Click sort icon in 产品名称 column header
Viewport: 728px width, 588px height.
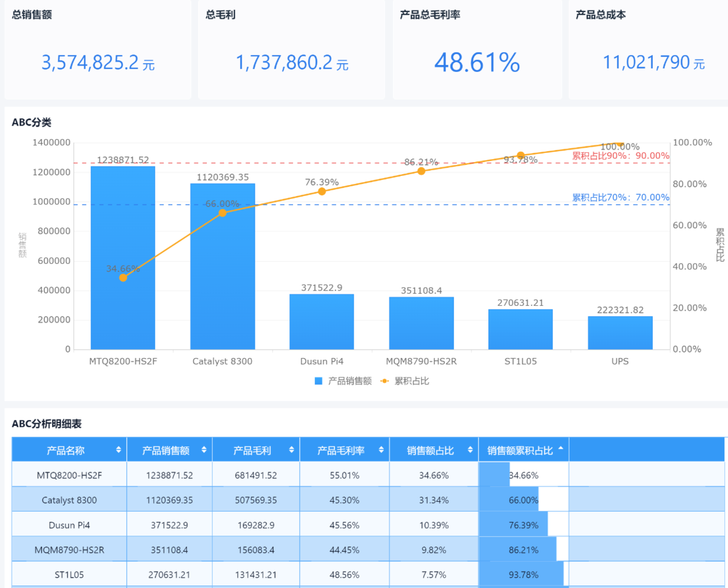point(118,450)
